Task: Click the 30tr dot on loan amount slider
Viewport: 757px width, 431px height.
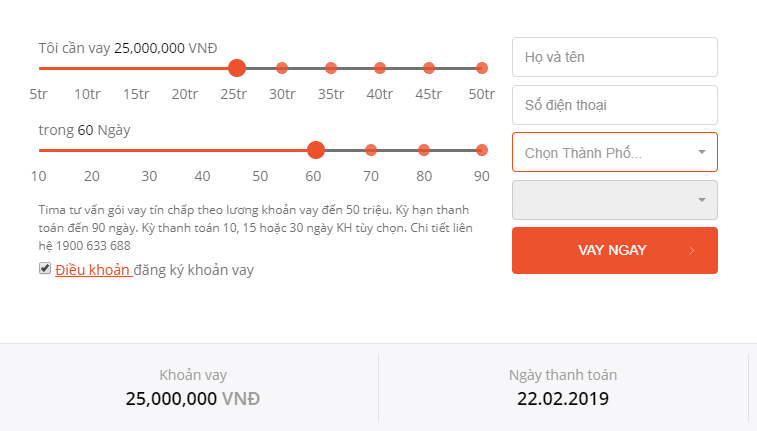Action: click(282, 68)
